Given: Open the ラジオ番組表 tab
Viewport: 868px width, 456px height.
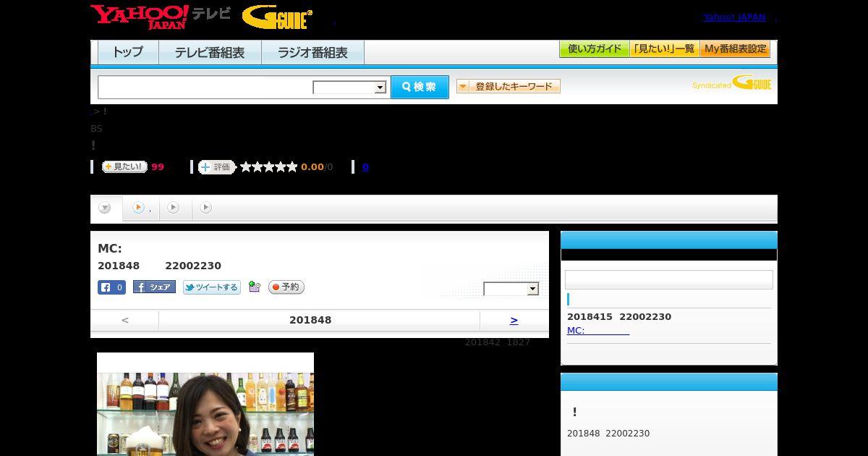Looking at the screenshot, I should [x=312, y=52].
